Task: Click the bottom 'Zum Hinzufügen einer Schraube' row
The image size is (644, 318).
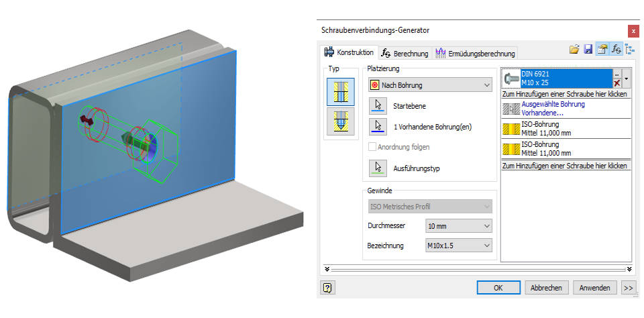Action: click(x=566, y=166)
